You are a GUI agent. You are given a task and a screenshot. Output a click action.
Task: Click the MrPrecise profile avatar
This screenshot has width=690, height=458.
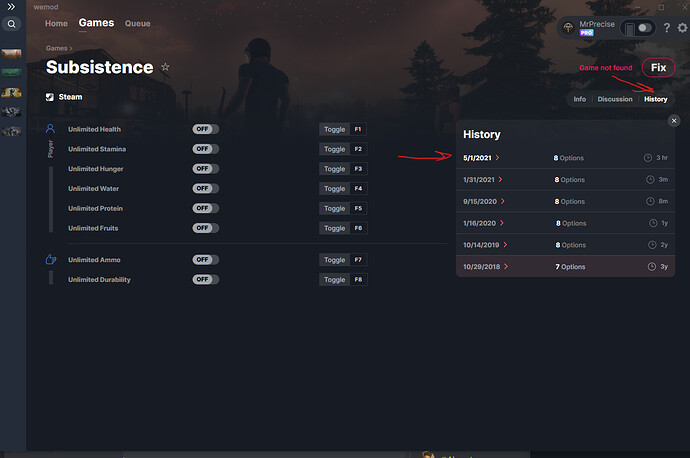[568, 28]
